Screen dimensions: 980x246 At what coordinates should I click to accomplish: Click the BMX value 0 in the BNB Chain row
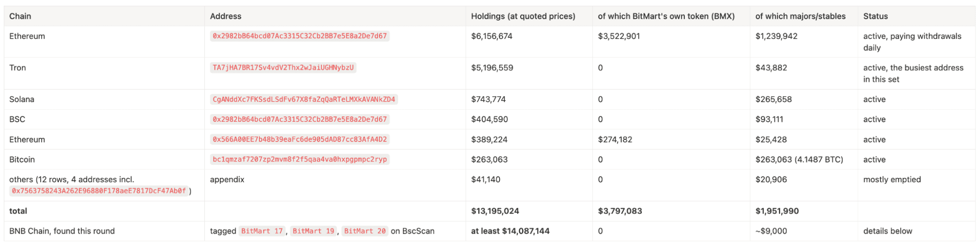(x=601, y=231)
